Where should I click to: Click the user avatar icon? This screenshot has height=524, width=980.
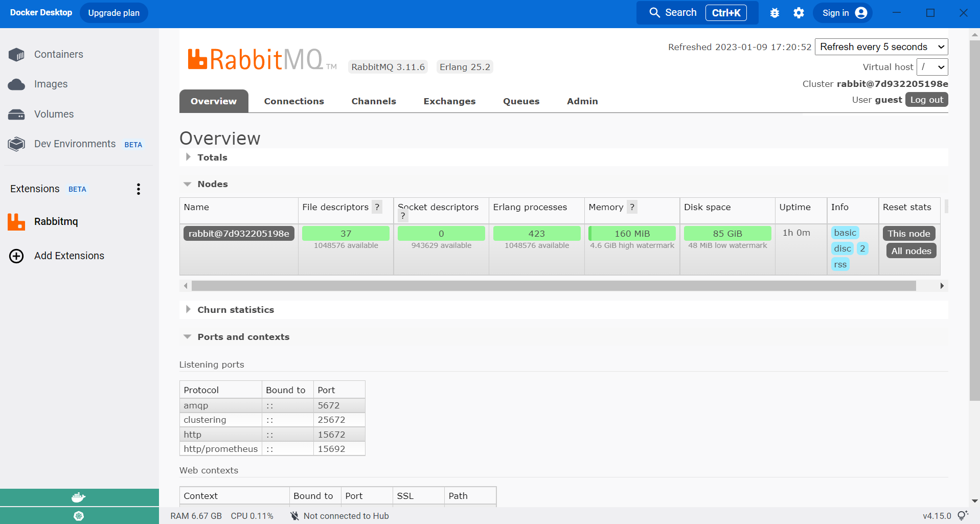point(861,13)
